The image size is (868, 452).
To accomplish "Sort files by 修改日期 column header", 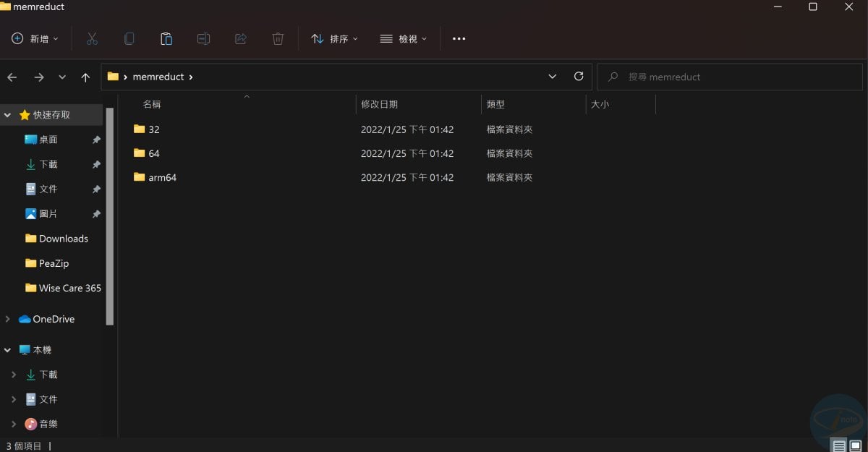I will click(381, 104).
